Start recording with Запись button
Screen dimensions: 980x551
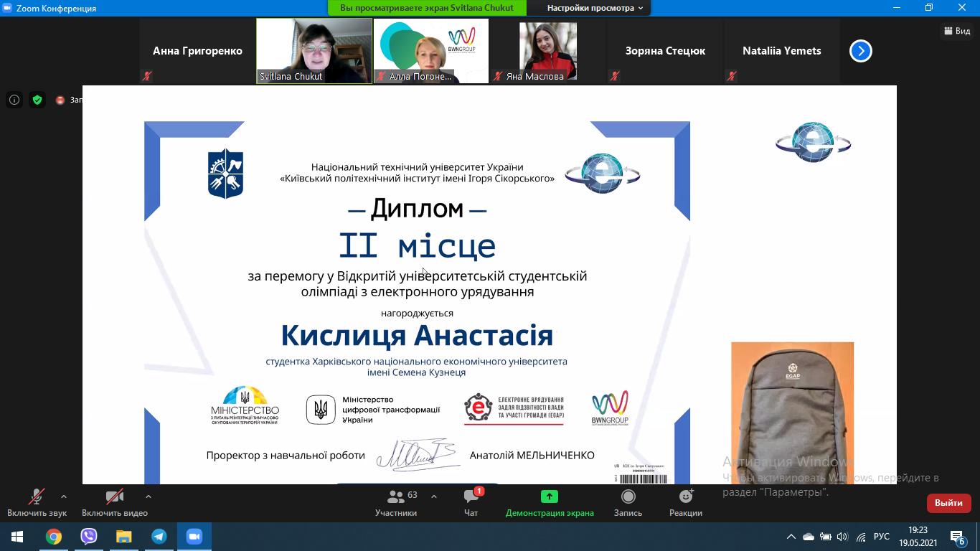pyautogui.click(x=628, y=503)
